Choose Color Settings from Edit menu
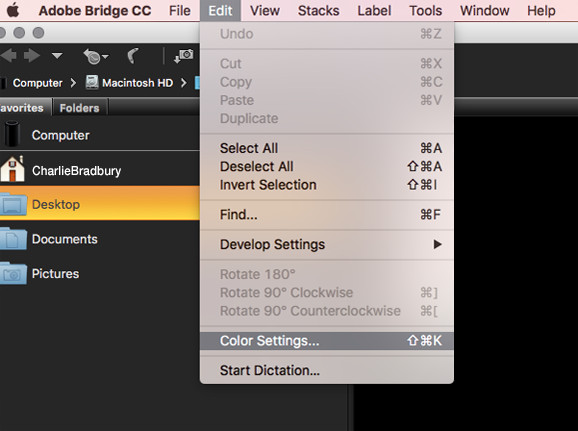 (327, 341)
